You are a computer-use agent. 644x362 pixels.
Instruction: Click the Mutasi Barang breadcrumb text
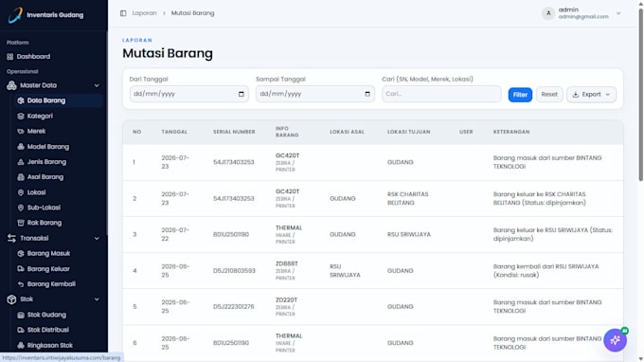[192, 13]
